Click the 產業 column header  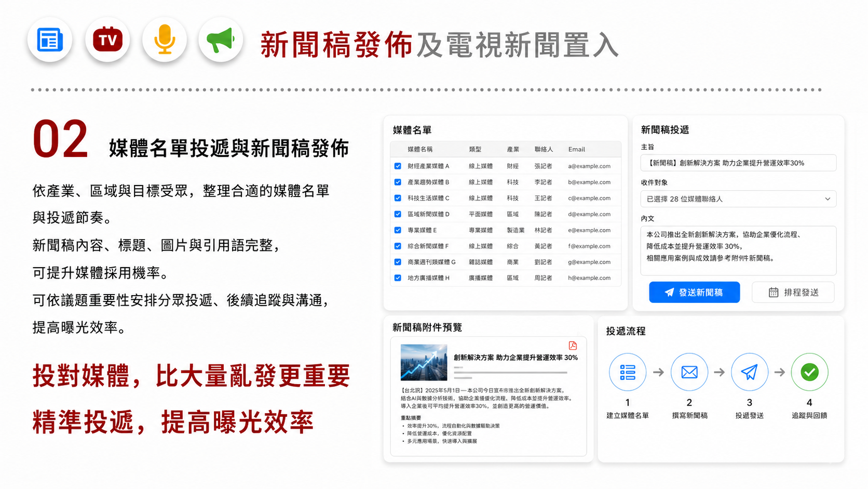513,149
